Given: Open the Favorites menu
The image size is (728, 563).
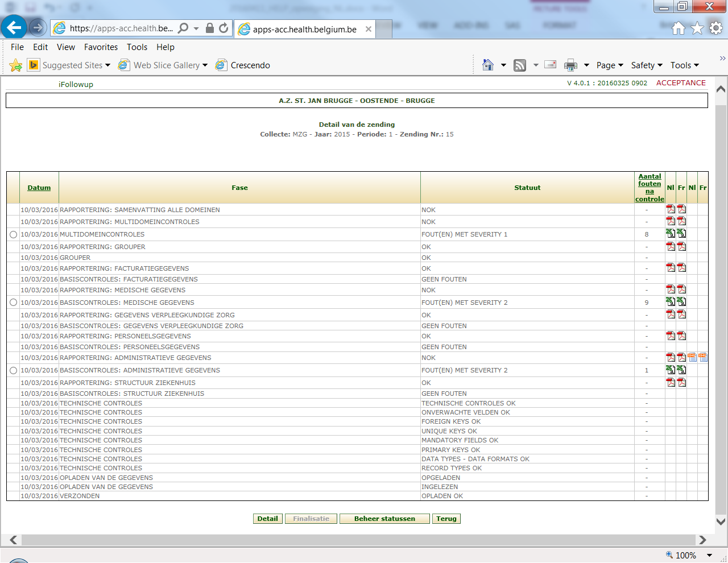Looking at the screenshot, I should (x=101, y=47).
